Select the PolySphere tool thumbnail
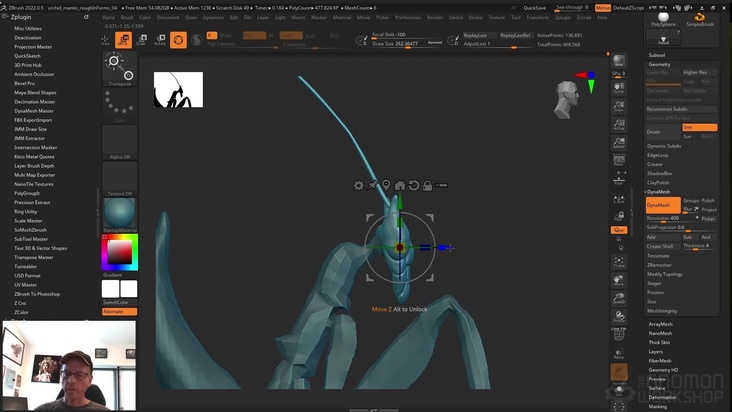The width and height of the screenshot is (732, 412). [x=662, y=19]
